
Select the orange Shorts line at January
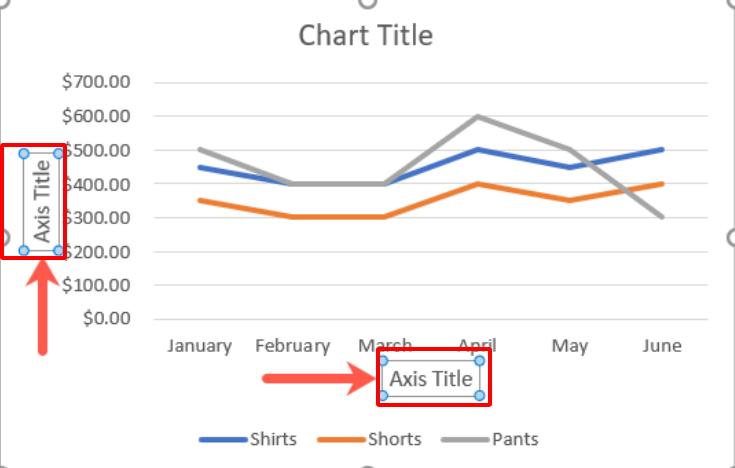[x=200, y=200]
